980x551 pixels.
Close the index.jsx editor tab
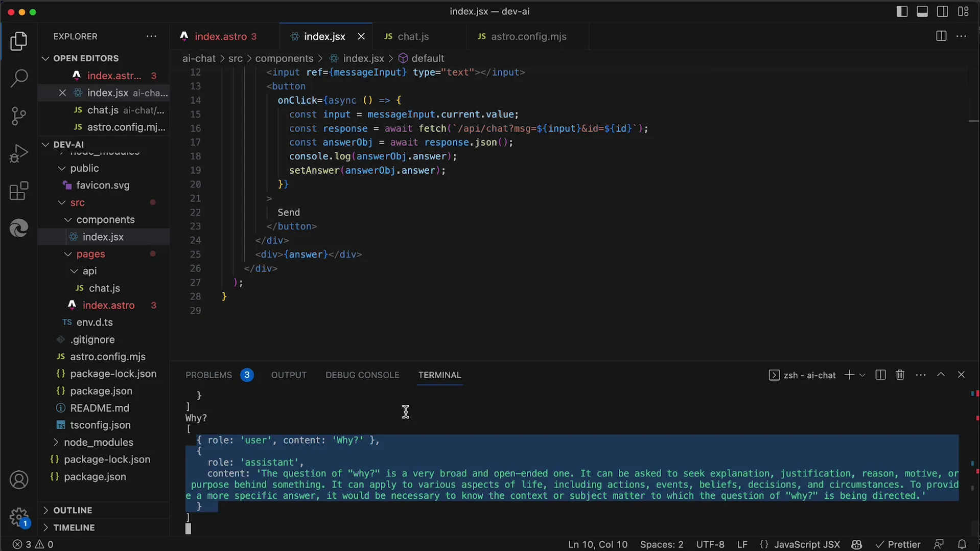(x=361, y=36)
